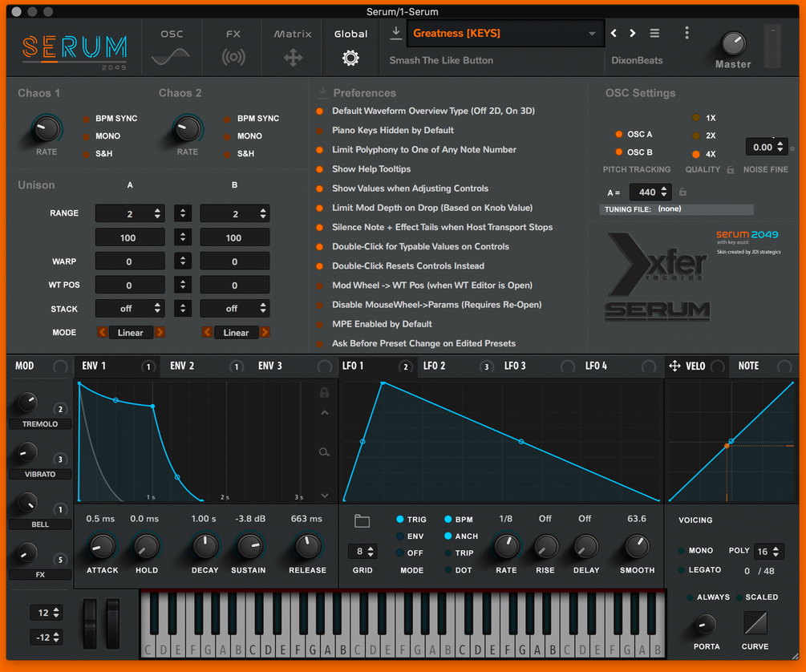806x672 pixels.
Task: Click the A= tuning lock icon
Action: tap(682, 192)
